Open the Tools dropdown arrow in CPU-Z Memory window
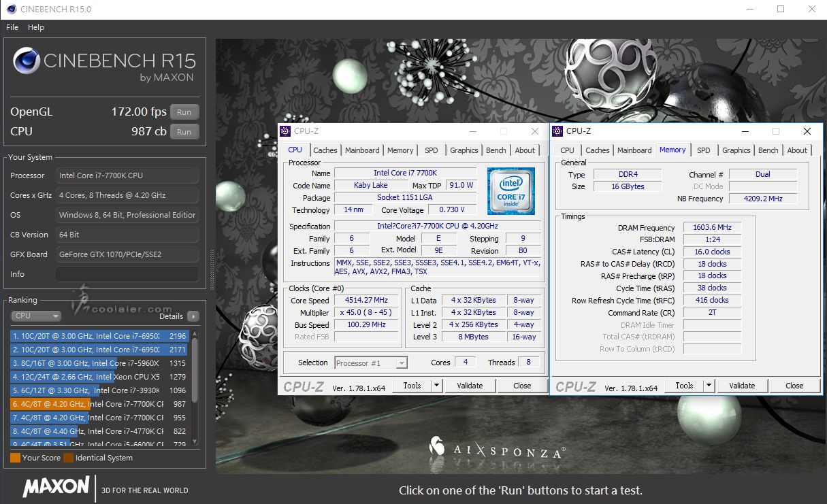The width and height of the screenshot is (827, 504). (709, 386)
